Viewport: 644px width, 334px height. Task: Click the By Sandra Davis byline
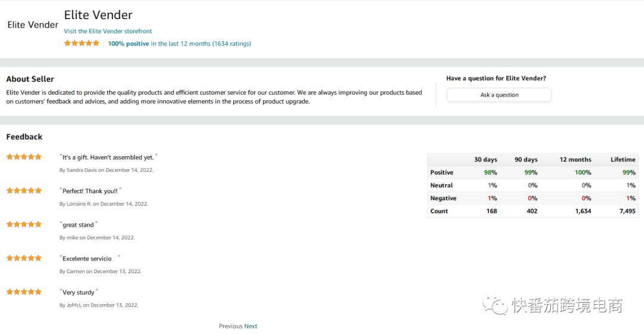(x=106, y=170)
